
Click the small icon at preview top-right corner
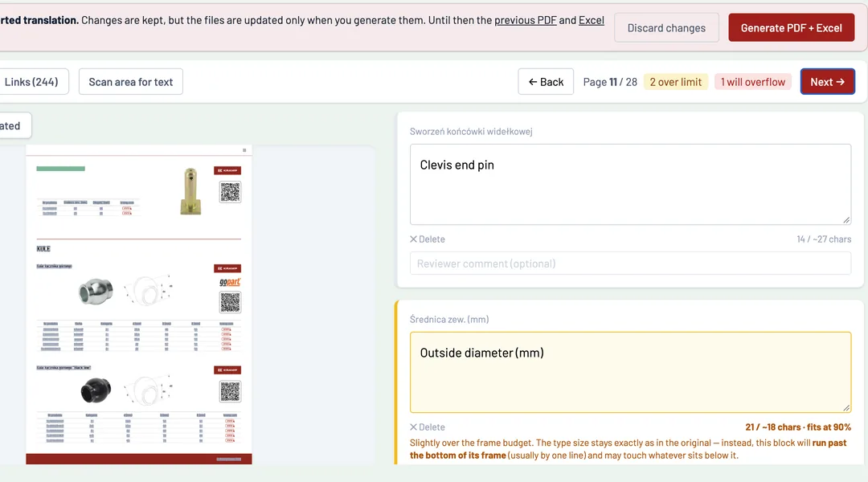244,150
